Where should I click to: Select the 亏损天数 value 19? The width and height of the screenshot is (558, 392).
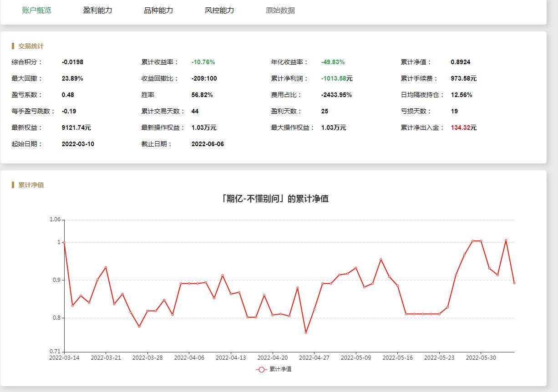[454, 111]
